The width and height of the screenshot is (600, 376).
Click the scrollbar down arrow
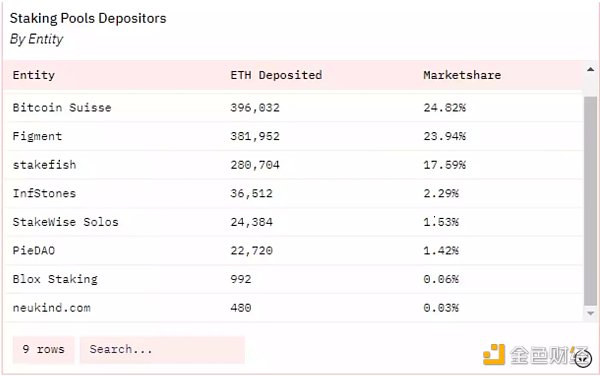click(590, 313)
